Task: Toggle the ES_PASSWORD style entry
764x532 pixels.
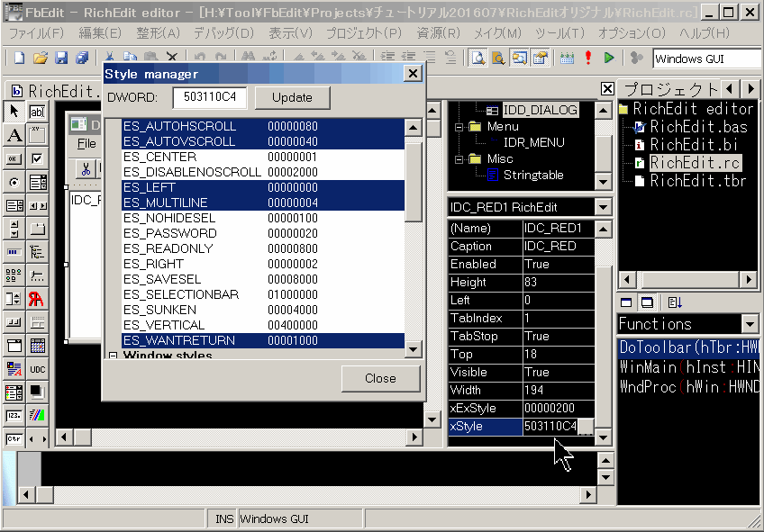Action: 170,233
